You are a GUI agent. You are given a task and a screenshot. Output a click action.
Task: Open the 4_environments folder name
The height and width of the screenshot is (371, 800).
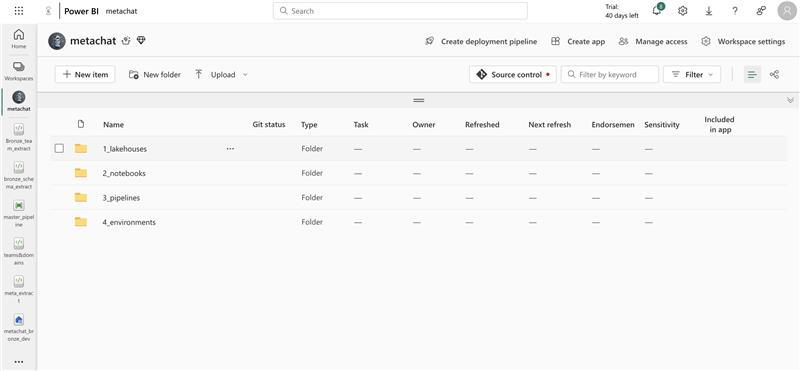click(129, 222)
